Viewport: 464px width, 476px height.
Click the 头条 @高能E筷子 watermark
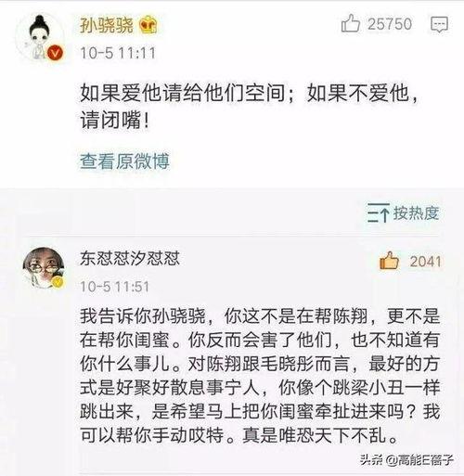pos(406,460)
